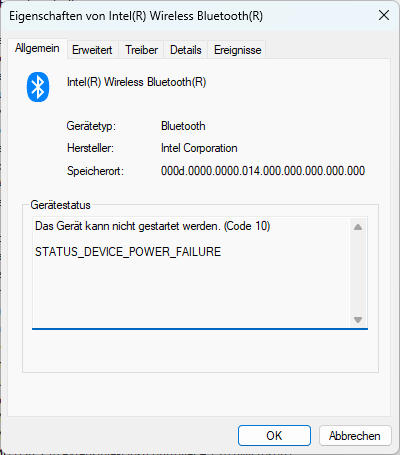The image size is (400, 455).
Task: Click the OK button
Action: [x=274, y=435]
